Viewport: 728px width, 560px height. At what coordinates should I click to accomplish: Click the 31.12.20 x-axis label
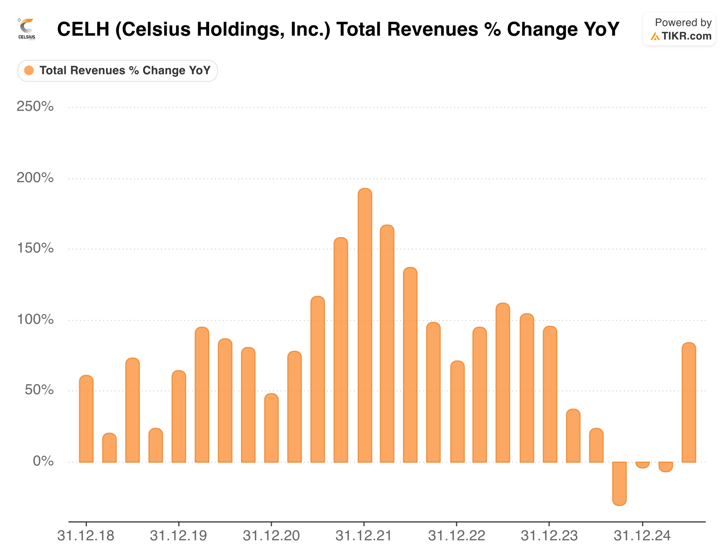pos(271,536)
